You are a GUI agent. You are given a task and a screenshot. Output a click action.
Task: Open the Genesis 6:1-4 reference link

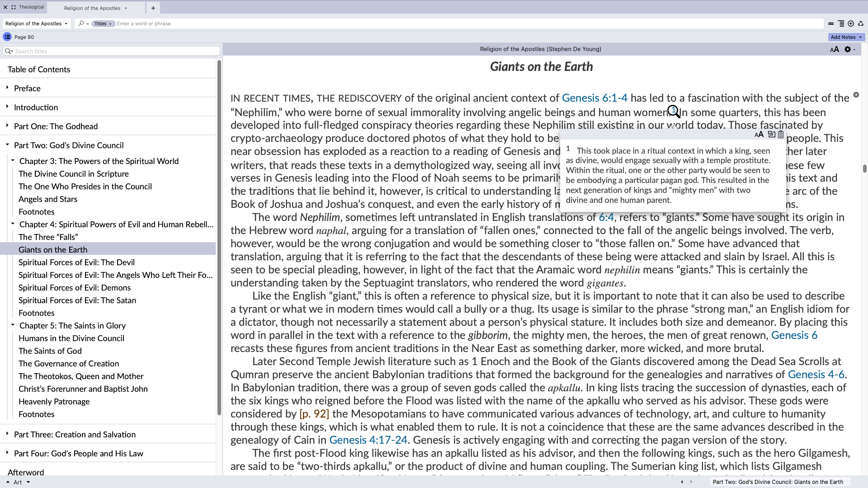[x=594, y=98]
